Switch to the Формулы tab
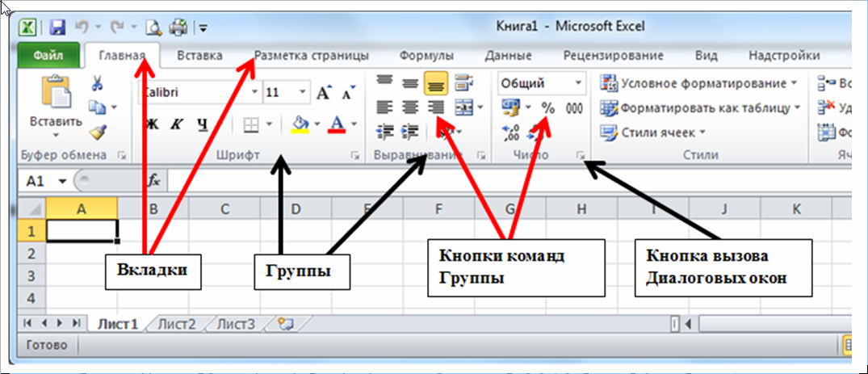 [x=426, y=56]
